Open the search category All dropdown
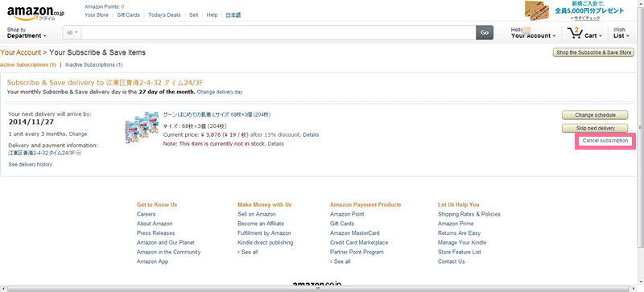The height and width of the screenshot is (292, 644). tap(72, 32)
